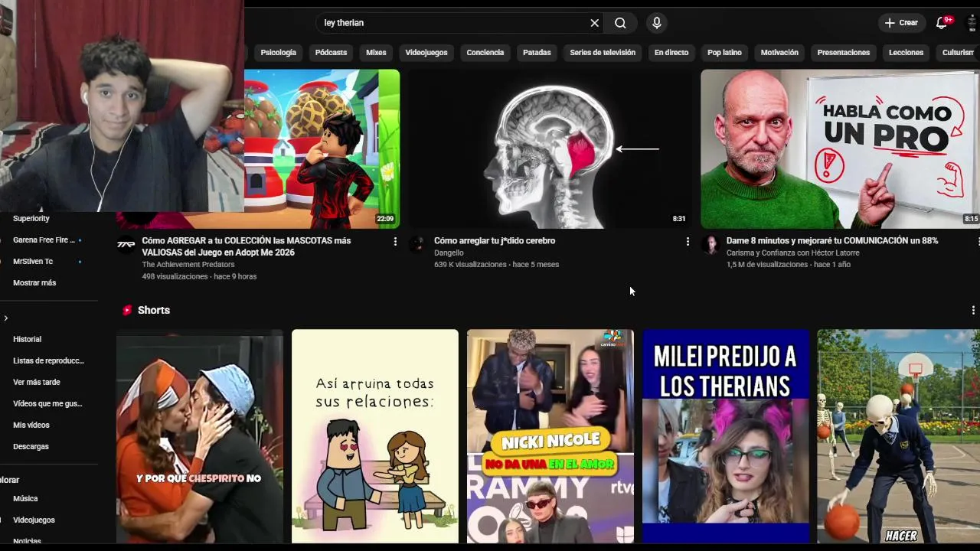Select the En directo chip
Screen dimensions: 980x551
point(671,53)
